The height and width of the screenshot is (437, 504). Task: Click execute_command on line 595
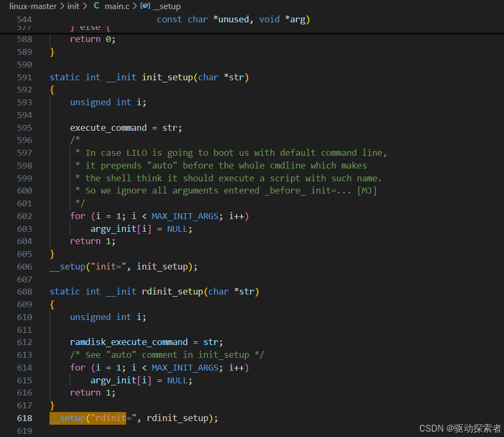pos(109,128)
